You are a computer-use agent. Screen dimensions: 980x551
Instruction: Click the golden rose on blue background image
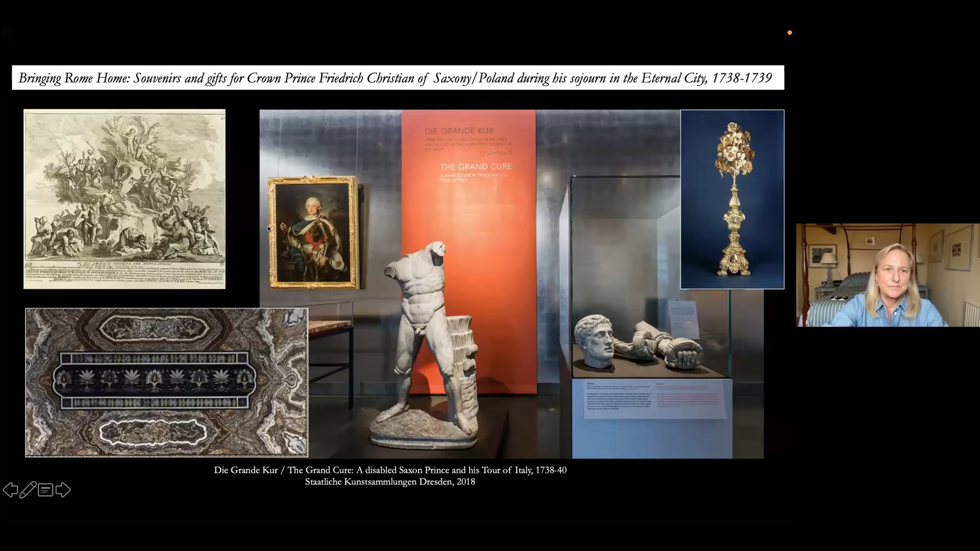(x=732, y=199)
